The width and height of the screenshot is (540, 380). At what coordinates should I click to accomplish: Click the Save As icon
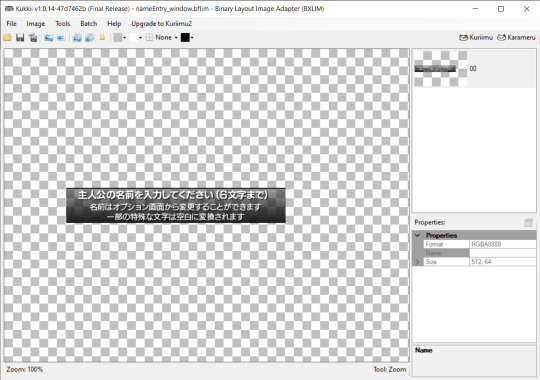33,38
